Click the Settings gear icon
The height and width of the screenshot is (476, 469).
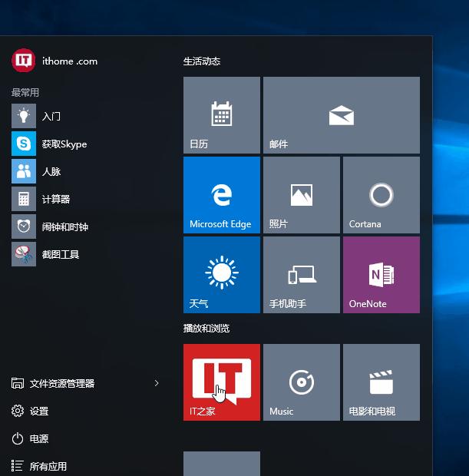point(18,411)
